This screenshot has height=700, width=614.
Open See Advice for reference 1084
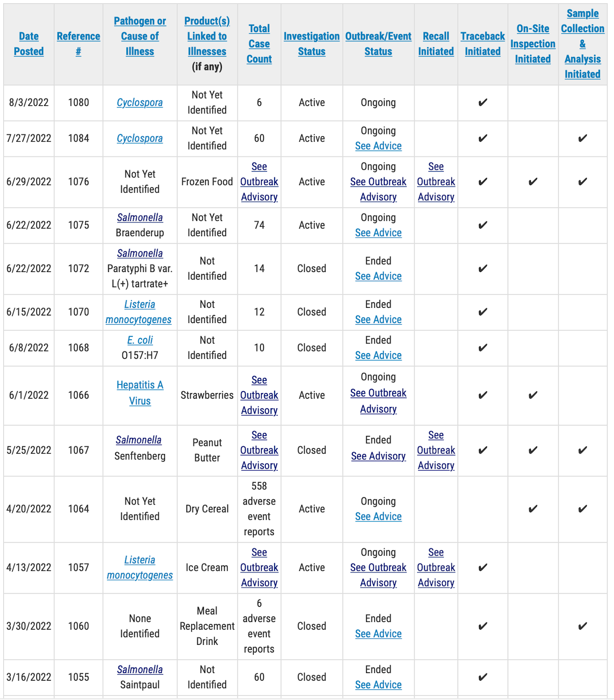[378, 146]
